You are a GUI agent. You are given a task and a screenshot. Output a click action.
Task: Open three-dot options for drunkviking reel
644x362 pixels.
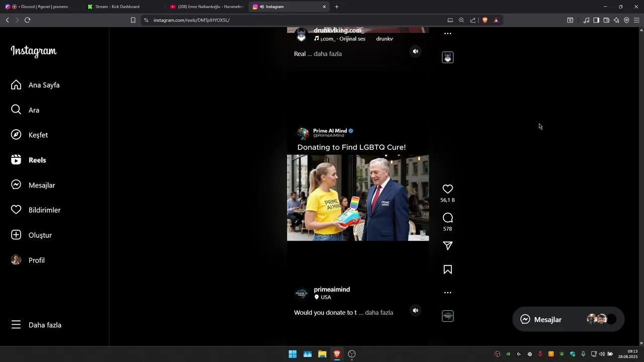[x=448, y=34]
